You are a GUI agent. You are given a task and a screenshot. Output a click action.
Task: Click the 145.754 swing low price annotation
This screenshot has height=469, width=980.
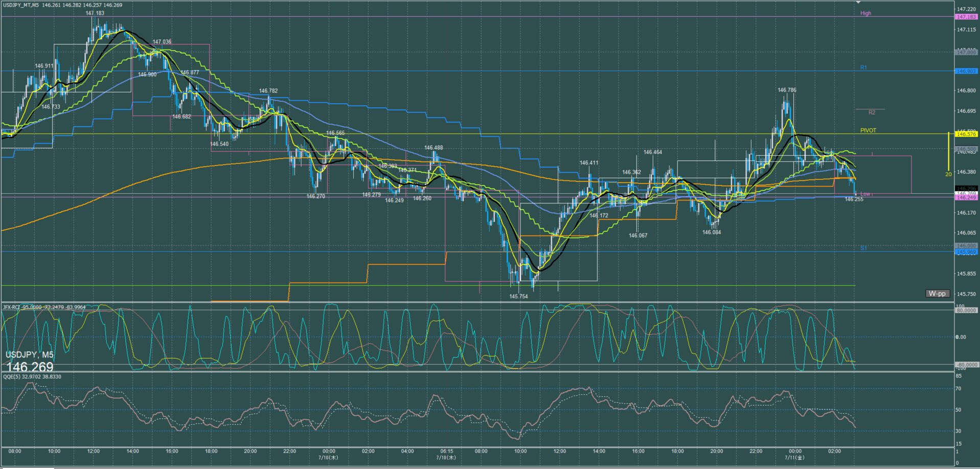[x=518, y=296]
